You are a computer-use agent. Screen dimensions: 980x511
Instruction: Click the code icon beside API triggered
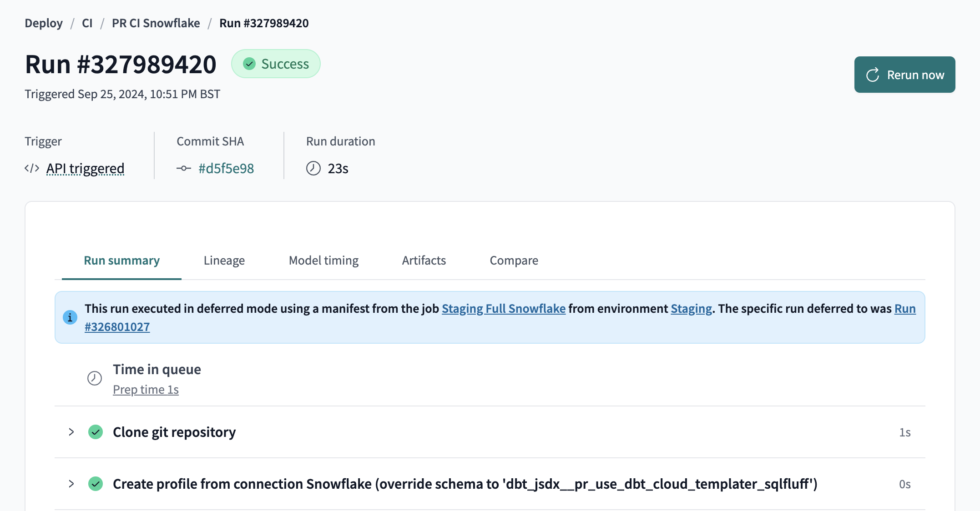click(31, 168)
